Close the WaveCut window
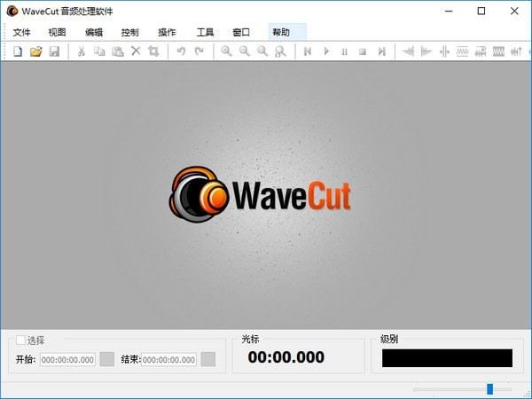 coord(514,12)
